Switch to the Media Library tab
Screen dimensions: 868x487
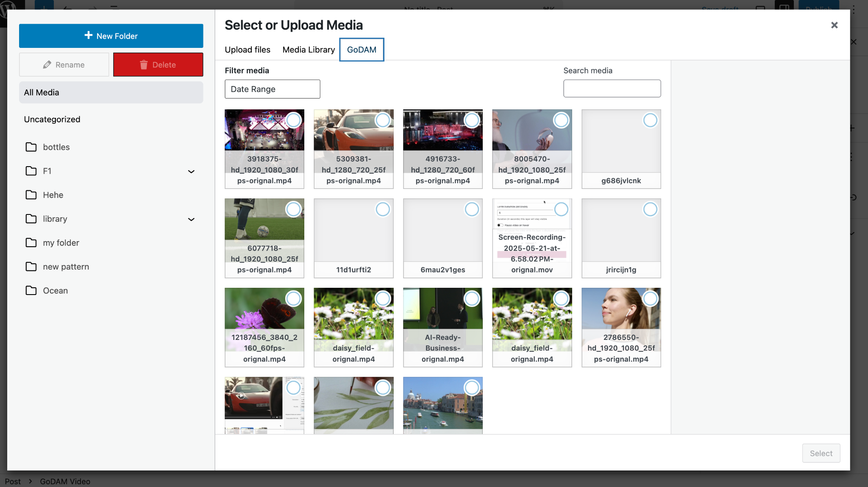coord(309,50)
